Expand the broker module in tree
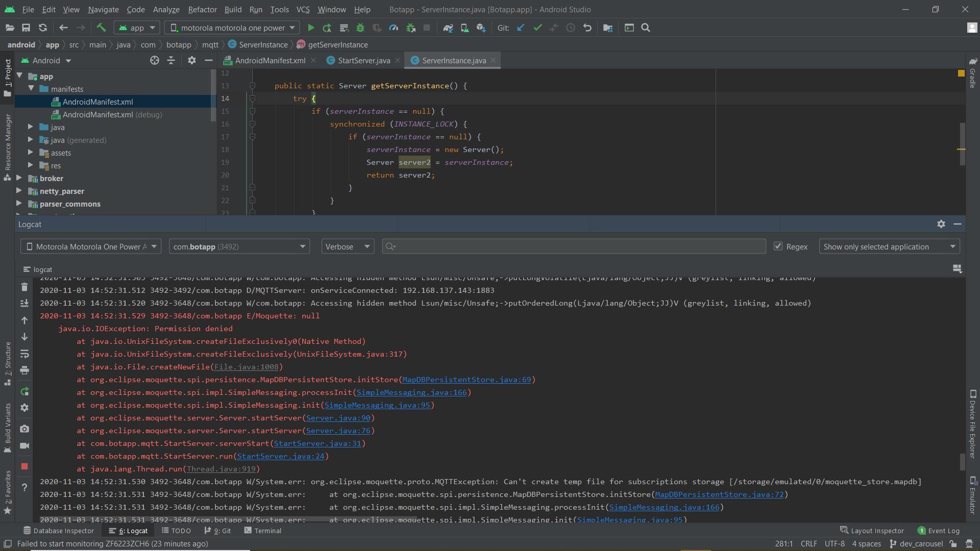The height and width of the screenshot is (551, 980). 19,178
